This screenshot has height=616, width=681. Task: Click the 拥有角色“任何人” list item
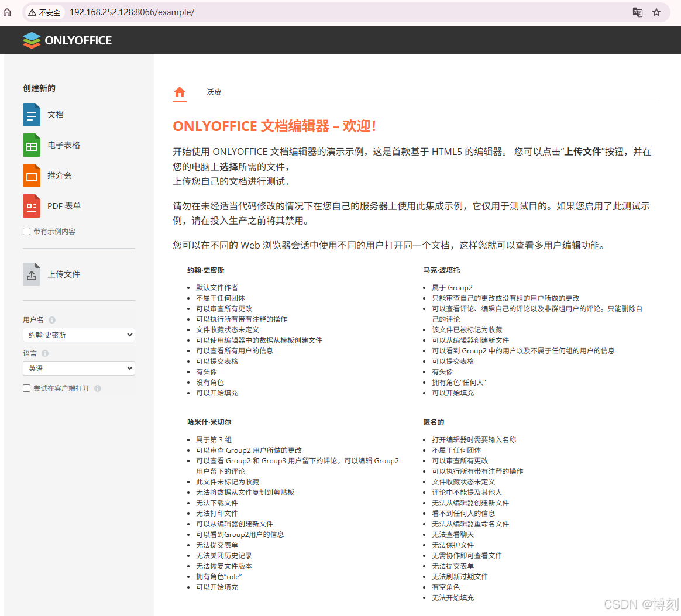tap(459, 382)
